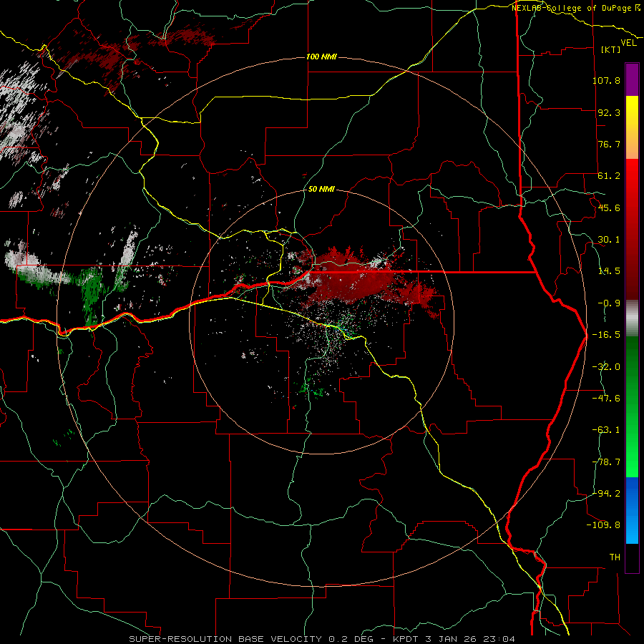Select the 107.8 velocity scale value
644x644 pixels.
(x=606, y=80)
